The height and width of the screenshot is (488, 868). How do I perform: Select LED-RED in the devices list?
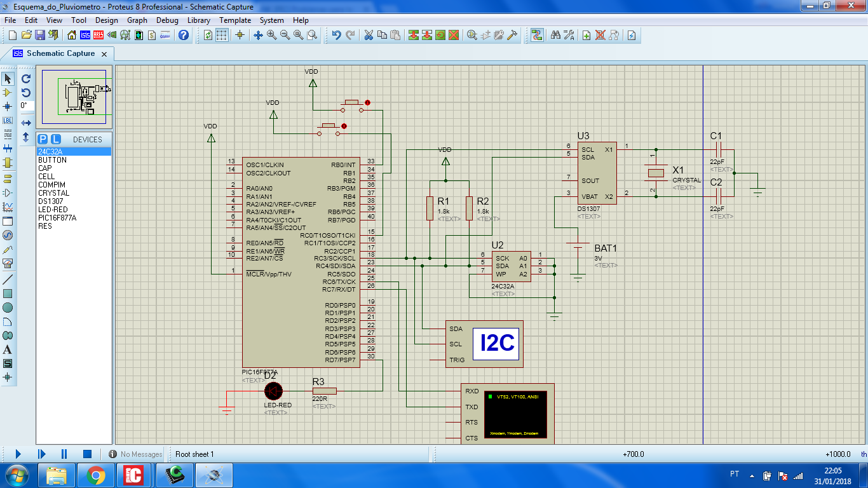[74, 210]
